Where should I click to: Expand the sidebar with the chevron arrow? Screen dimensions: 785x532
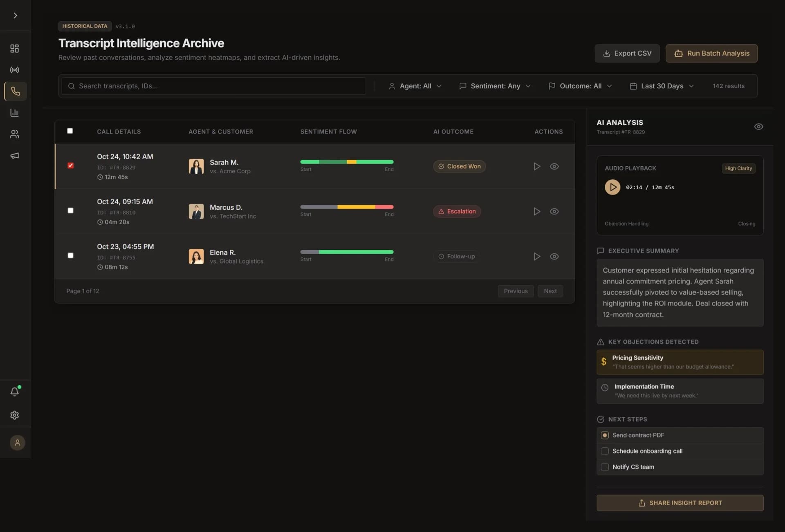[15, 16]
